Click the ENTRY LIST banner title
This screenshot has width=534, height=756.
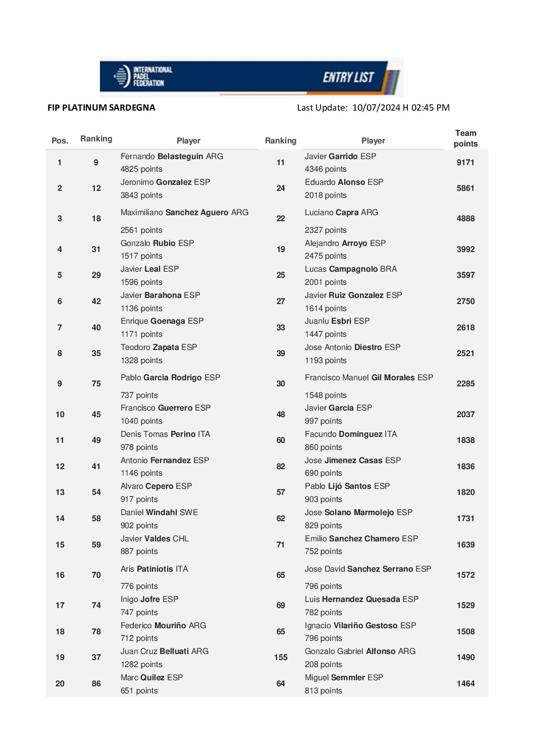[x=348, y=77]
